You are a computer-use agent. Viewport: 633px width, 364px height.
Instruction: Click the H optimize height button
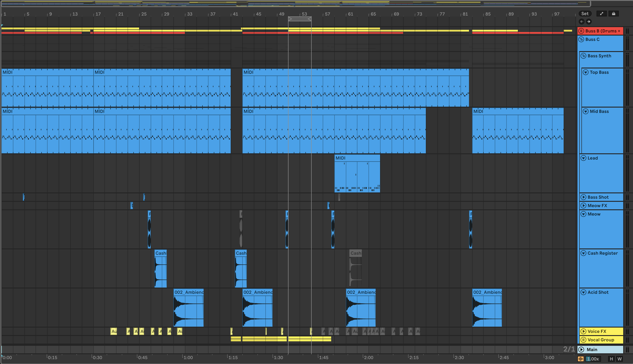pyautogui.click(x=611, y=359)
